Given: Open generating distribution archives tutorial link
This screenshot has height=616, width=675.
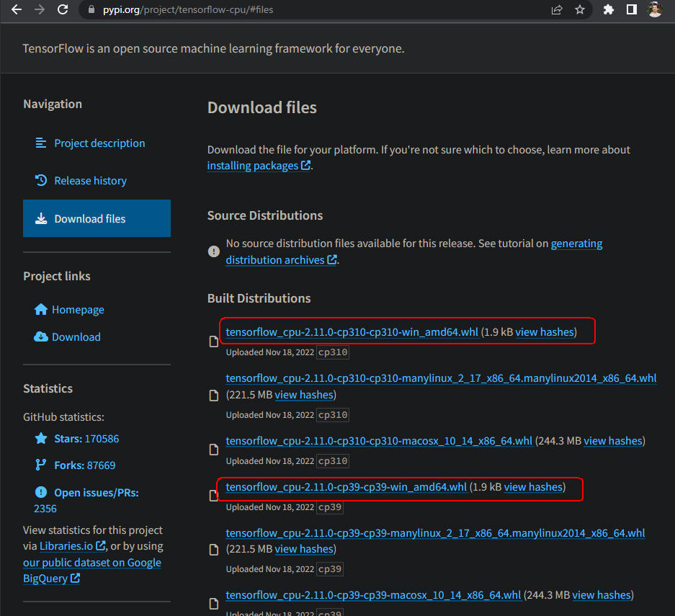Looking at the screenshot, I should pyautogui.click(x=414, y=252).
